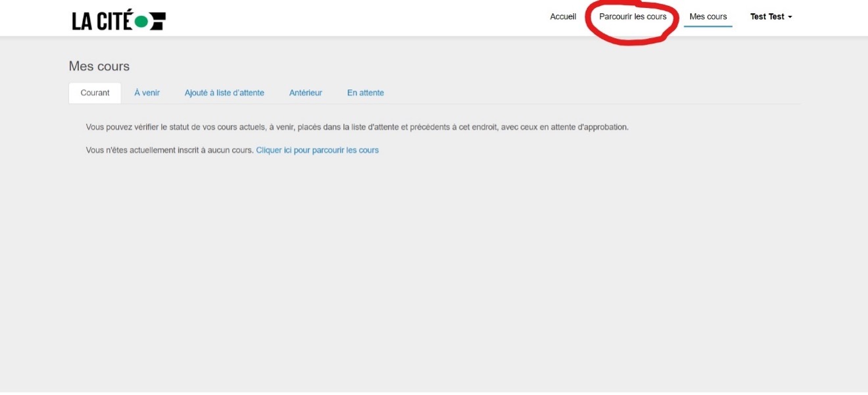This screenshot has width=868, height=395.
Task: Click the La Cité logo
Action: pos(118,20)
